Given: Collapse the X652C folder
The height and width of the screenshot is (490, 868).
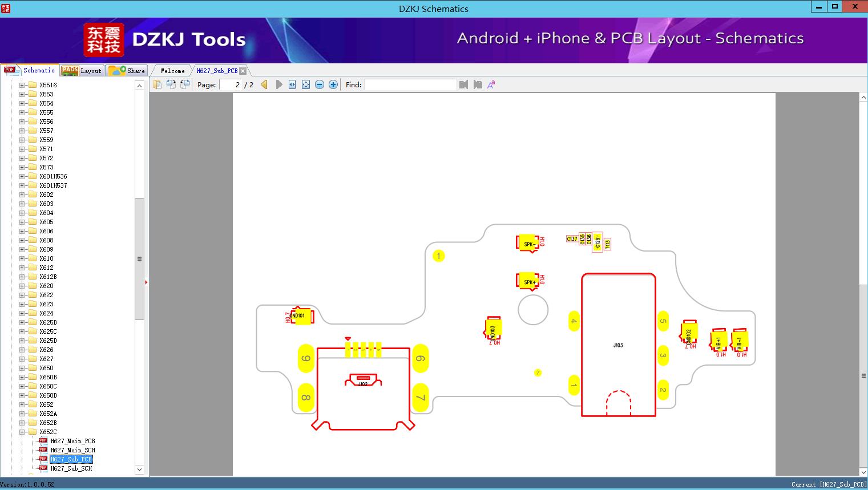Looking at the screenshot, I should click(22, 432).
